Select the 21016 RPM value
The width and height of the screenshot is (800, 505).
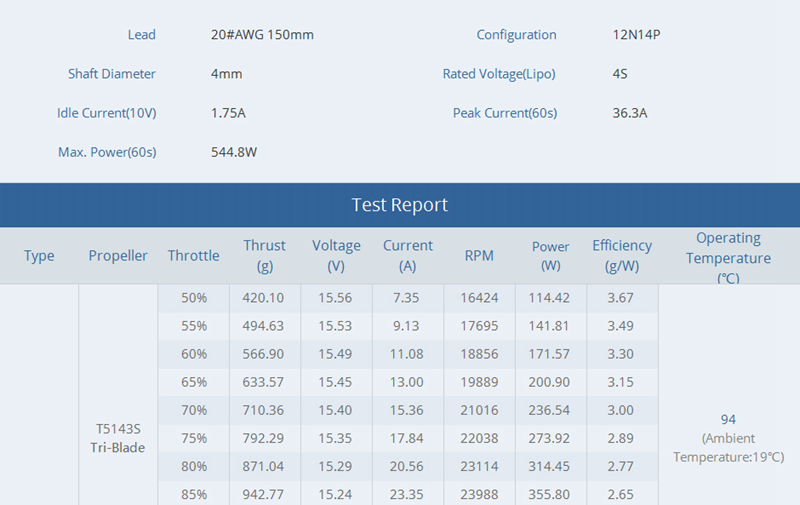(x=479, y=410)
